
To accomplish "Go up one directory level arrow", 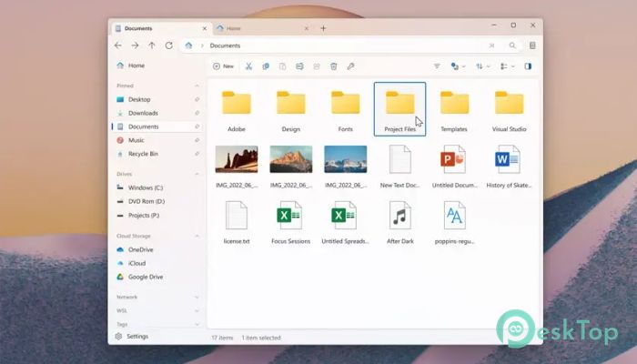I will point(152,45).
